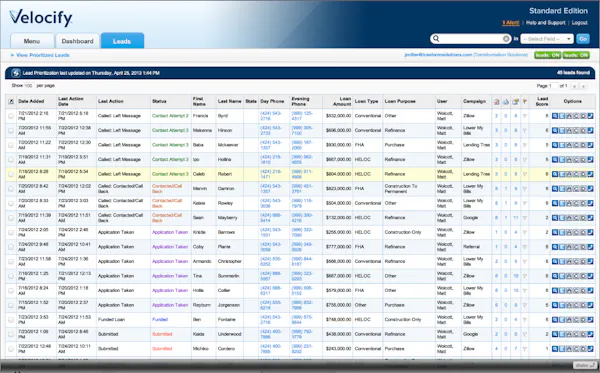Sort by Last Name column header
Screen dimensions: 600x373
pyautogui.click(x=230, y=101)
